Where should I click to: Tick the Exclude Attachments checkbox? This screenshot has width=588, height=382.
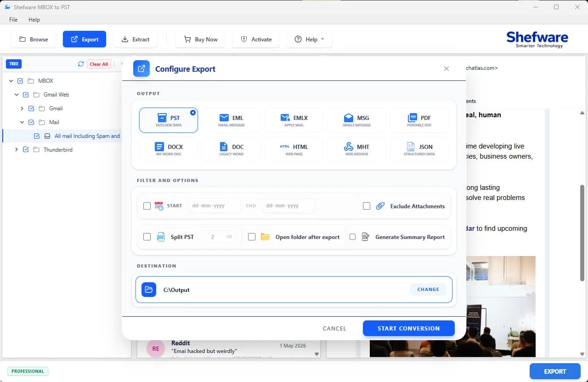click(x=367, y=206)
